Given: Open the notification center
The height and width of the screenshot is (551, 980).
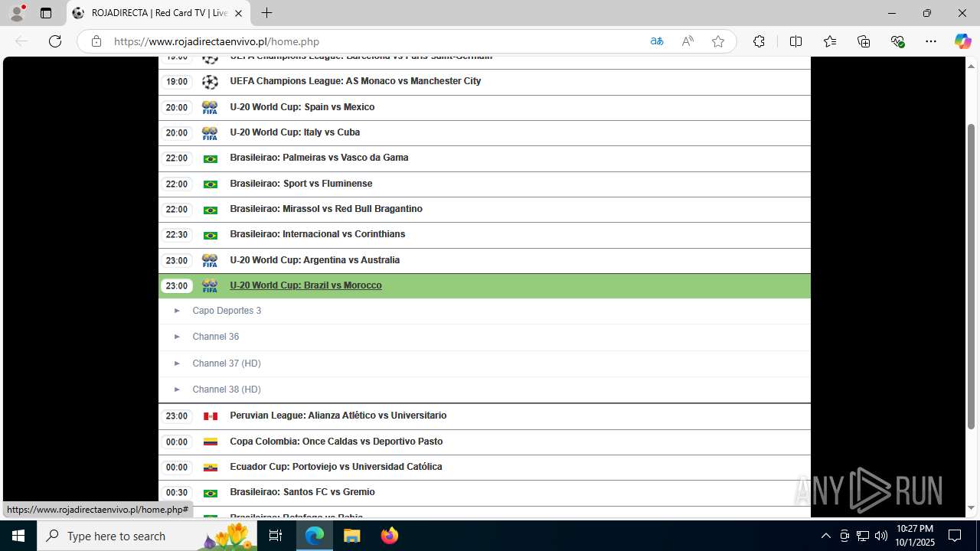Looking at the screenshot, I should (x=955, y=536).
